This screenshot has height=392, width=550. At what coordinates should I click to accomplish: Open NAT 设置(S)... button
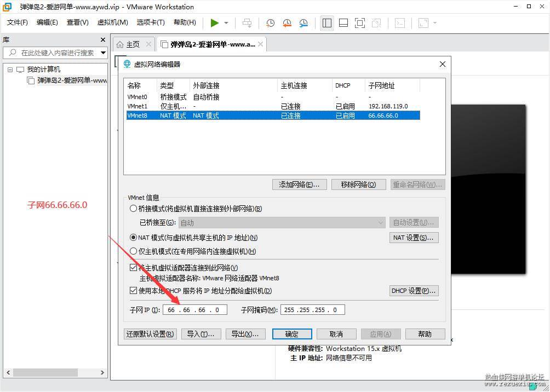[x=414, y=238]
